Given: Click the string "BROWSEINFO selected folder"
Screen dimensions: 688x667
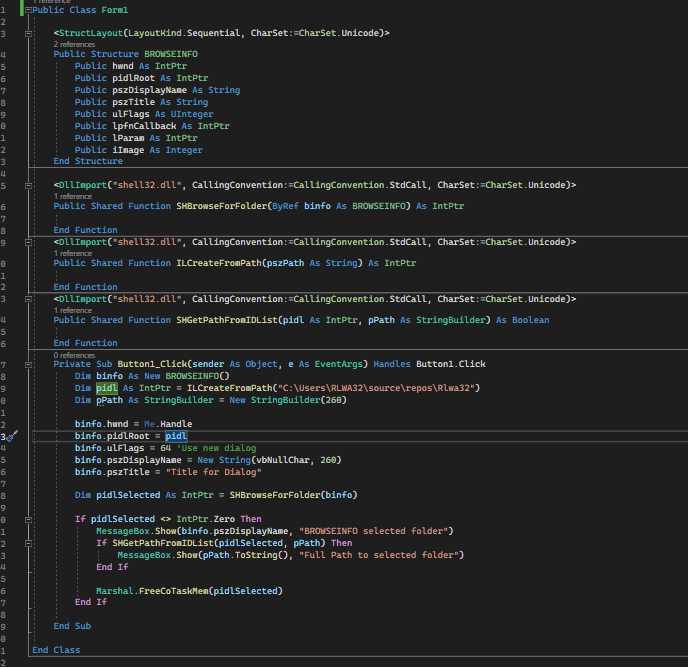Looking at the screenshot, I should tap(373, 531).
